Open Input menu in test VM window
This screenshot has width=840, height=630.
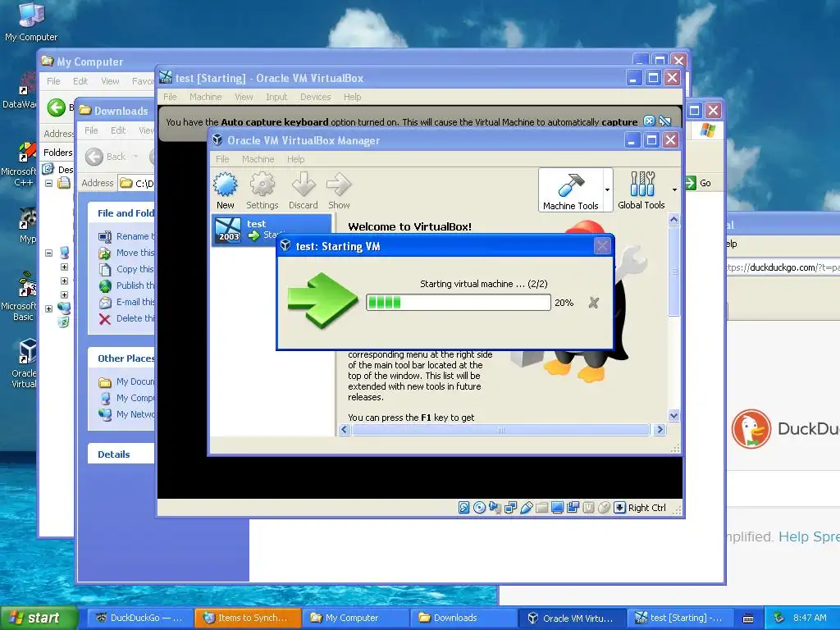276,97
